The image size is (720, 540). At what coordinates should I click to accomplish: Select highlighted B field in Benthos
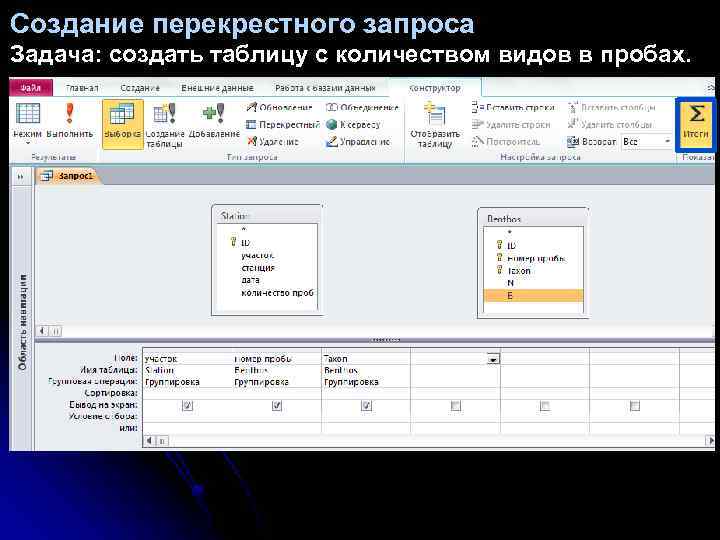534,296
